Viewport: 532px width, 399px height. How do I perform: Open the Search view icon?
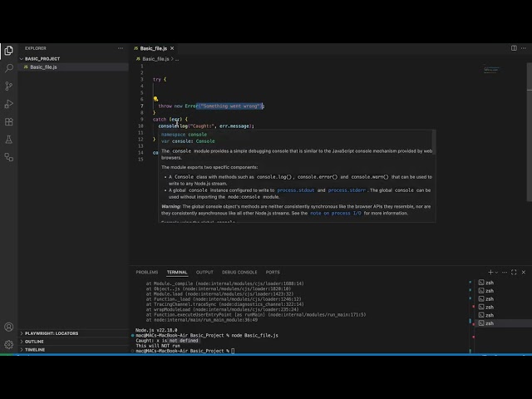(9, 68)
